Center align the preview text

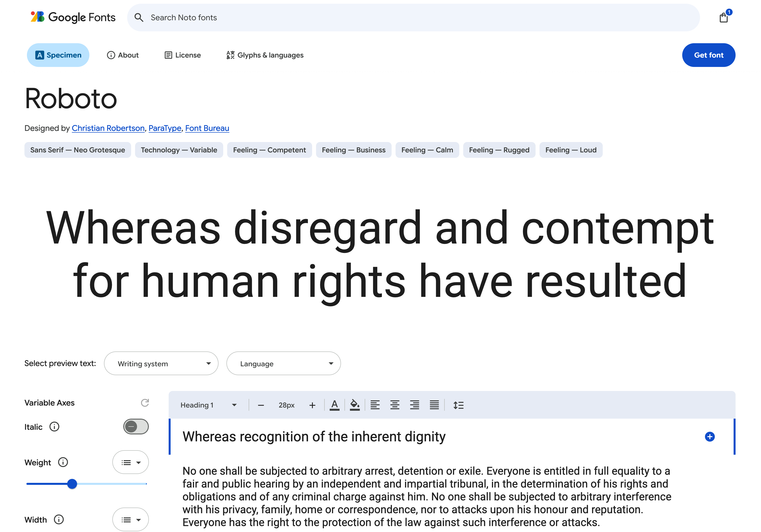(x=394, y=405)
